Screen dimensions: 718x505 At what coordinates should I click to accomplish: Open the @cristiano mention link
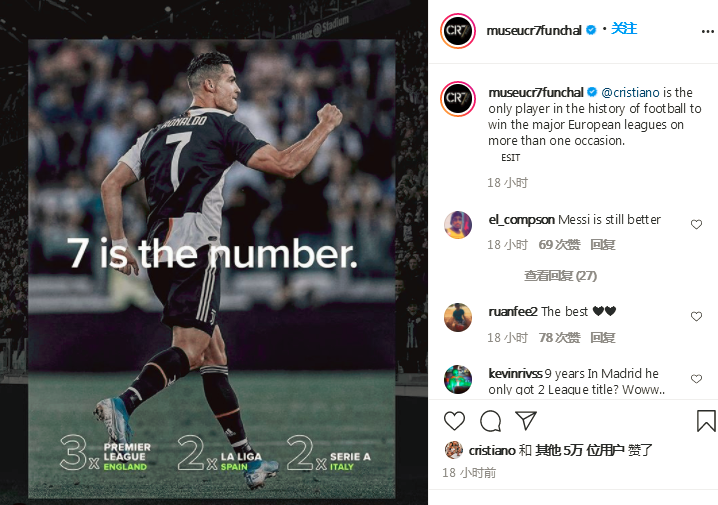630,92
